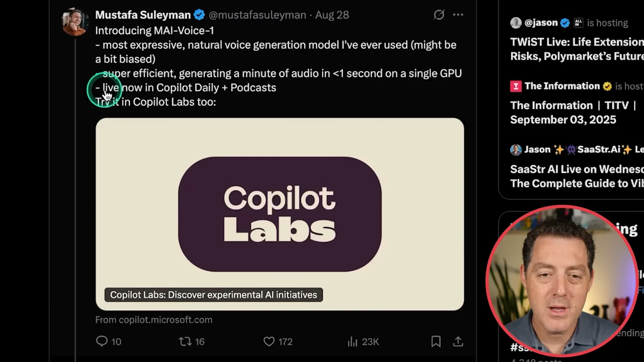Click the reply comment icon
This screenshot has width=644, height=362.
pyautogui.click(x=102, y=341)
